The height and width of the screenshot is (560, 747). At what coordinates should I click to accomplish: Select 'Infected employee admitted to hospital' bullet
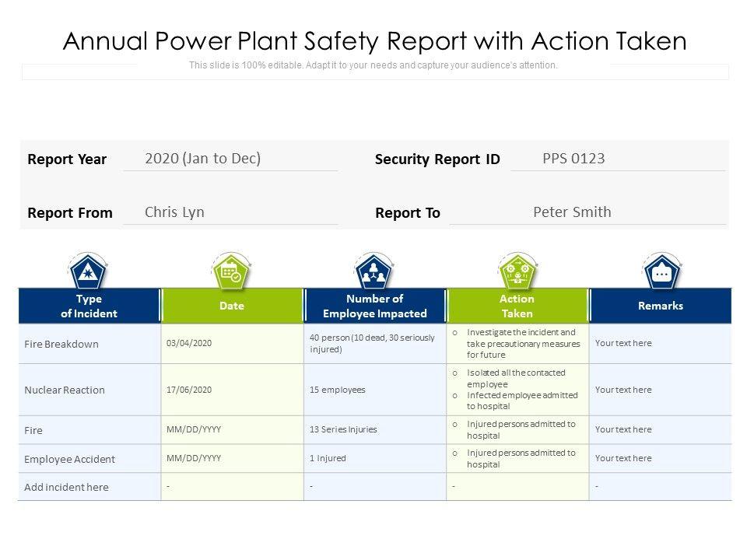click(x=515, y=401)
